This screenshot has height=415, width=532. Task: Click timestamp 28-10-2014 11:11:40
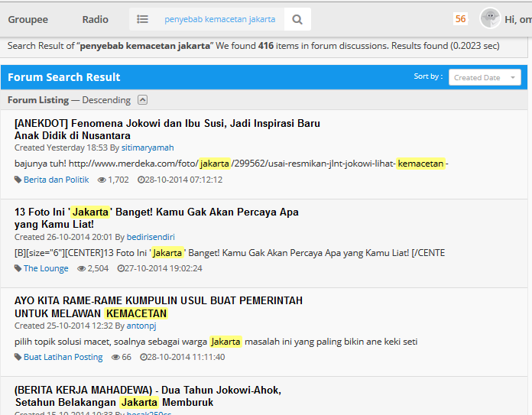click(x=186, y=357)
